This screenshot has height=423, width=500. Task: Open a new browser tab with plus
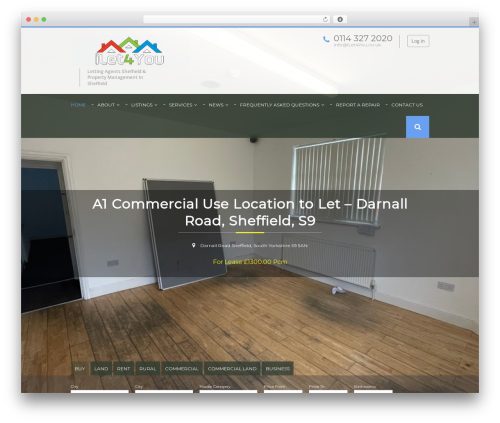(x=474, y=22)
